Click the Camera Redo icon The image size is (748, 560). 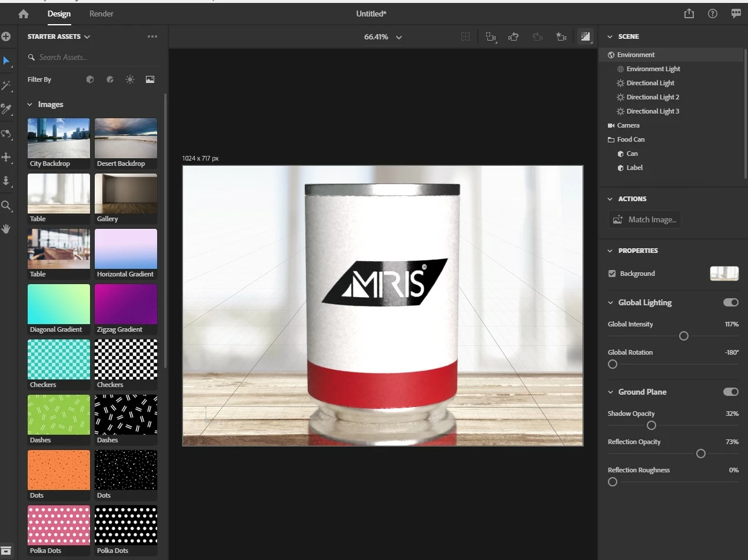(537, 36)
